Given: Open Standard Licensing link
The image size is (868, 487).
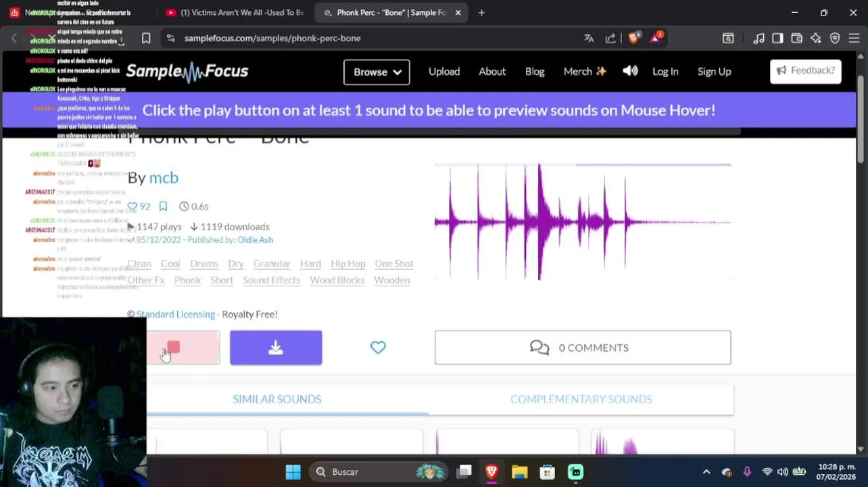Looking at the screenshot, I should pyautogui.click(x=175, y=314).
